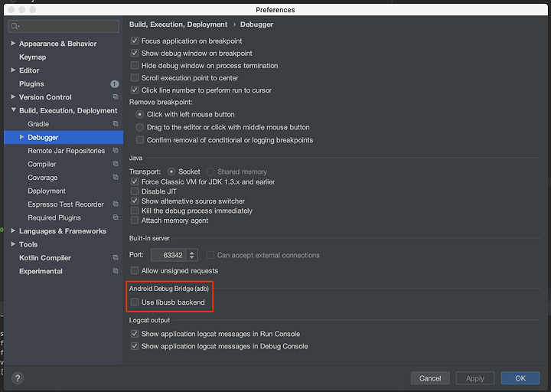Viewport: 551px width, 392px height.
Task: Expand the Editor settings node
Action: 13,70
